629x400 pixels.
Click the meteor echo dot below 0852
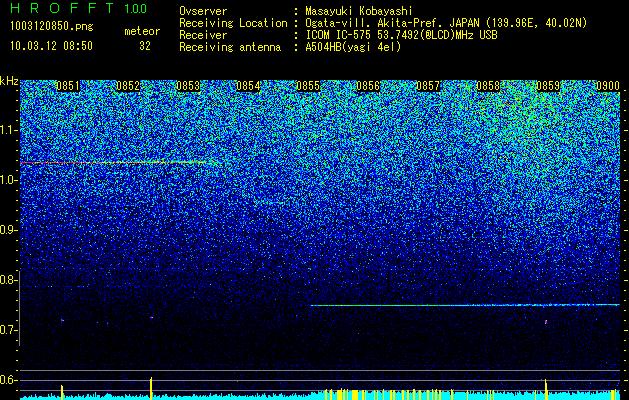pyautogui.click(x=151, y=317)
